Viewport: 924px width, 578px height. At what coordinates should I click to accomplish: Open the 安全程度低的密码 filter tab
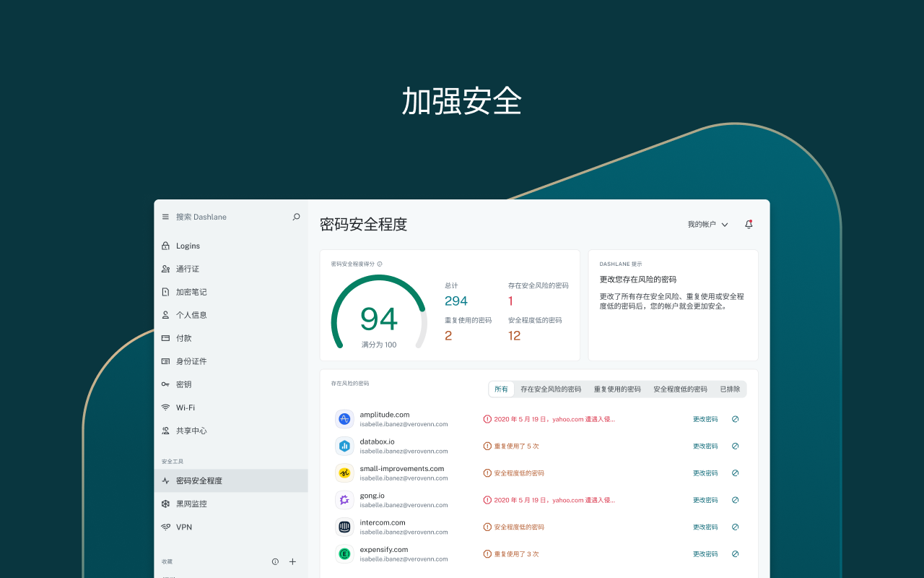[x=680, y=389]
